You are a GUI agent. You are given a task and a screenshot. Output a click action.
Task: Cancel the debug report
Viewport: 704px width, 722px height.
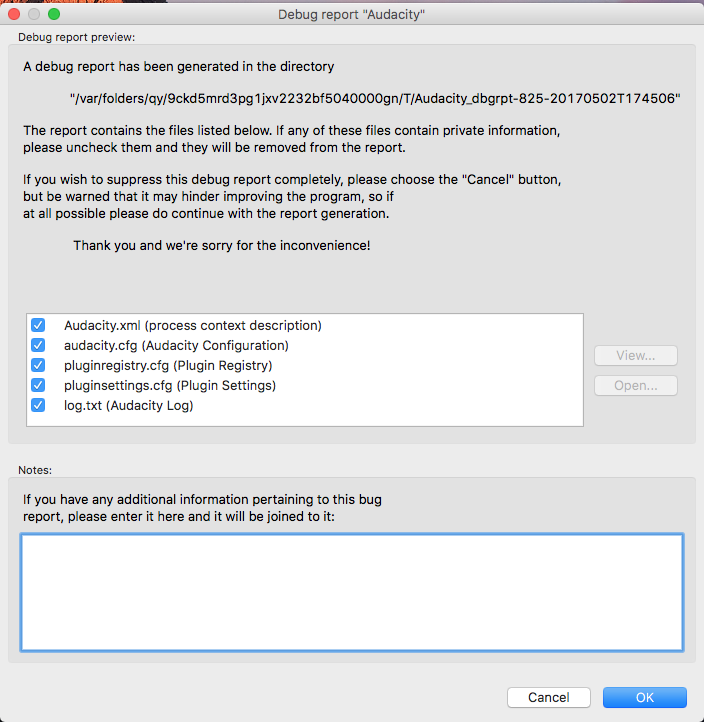548,697
